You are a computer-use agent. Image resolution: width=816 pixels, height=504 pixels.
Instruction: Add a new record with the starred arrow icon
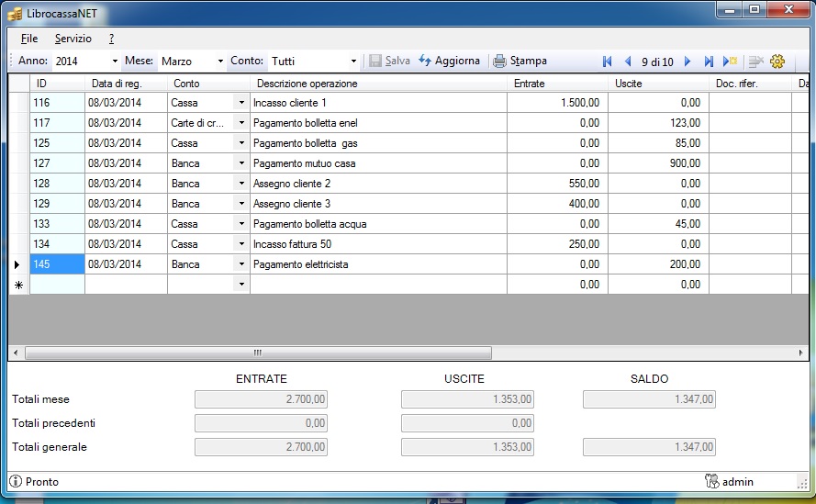click(x=730, y=62)
